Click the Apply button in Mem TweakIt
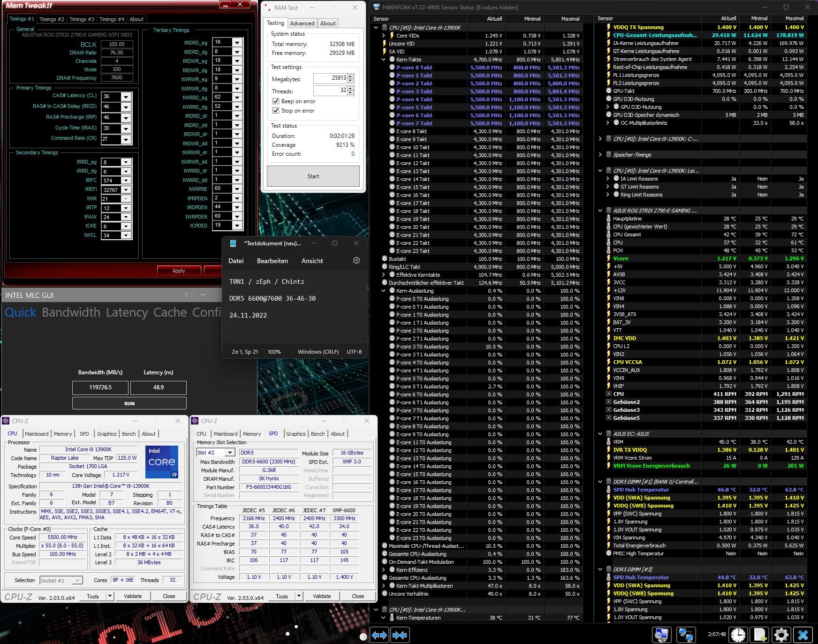 pos(179,271)
